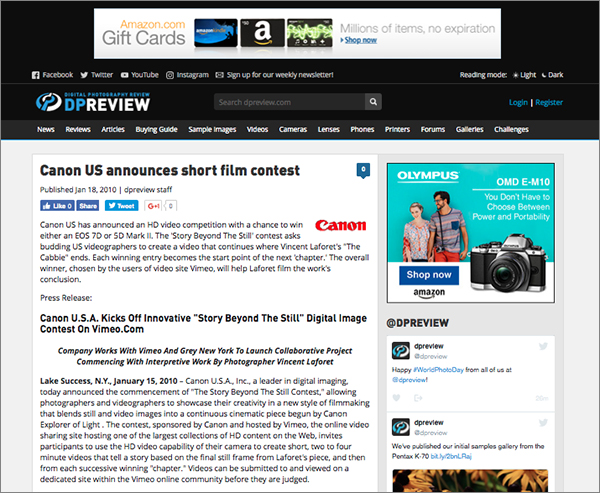Open the Challenges menu
600x493 pixels.
coord(511,129)
